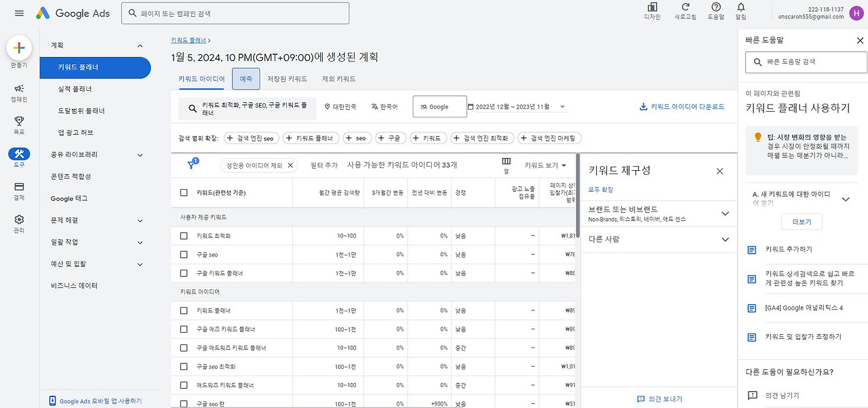Open the 키워드 추가하기 help article
This screenshot has width=868, height=408.
(x=788, y=249)
